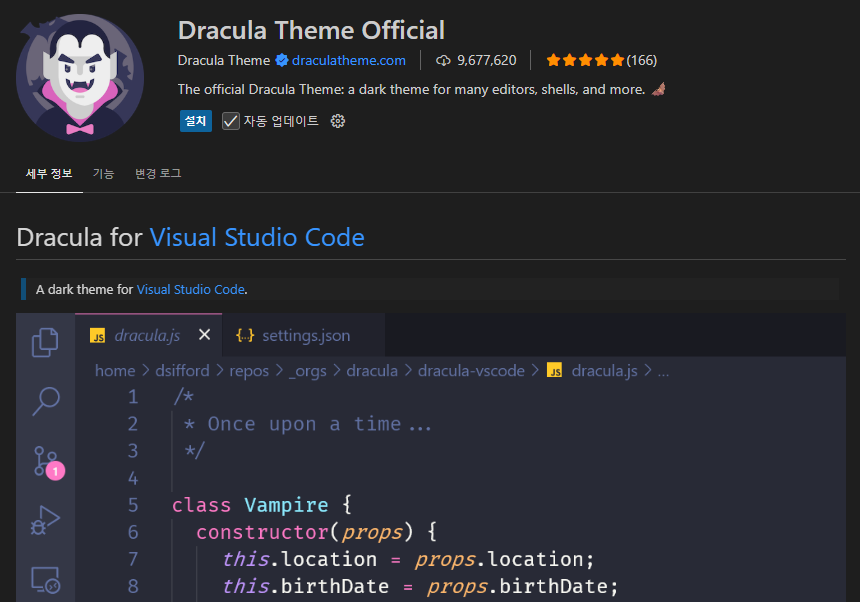This screenshot has height=602, width=860.
Task: Open the five-star rating reviews
Action: (585, 60)
